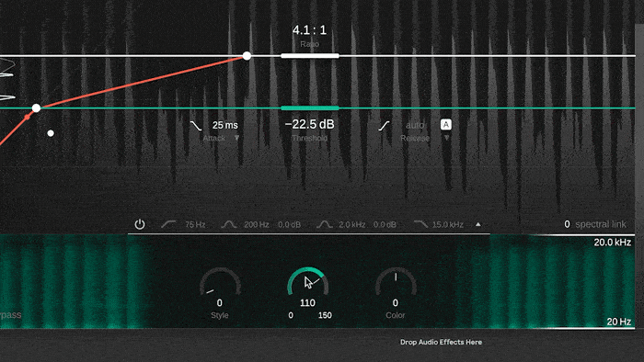The image size is (644, 362).
Task: Click the white point on the threshold line
Action: [x=36, y=108]
